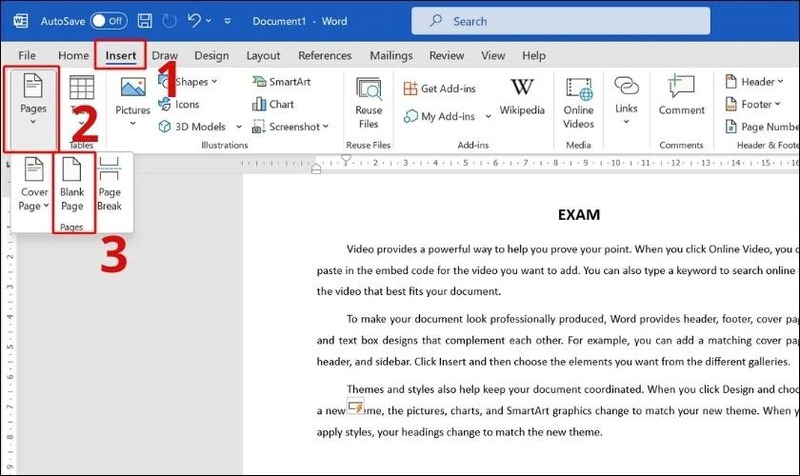The image size is (800, 476).
Task: Insert a Page Break
Action: [109, 185]
